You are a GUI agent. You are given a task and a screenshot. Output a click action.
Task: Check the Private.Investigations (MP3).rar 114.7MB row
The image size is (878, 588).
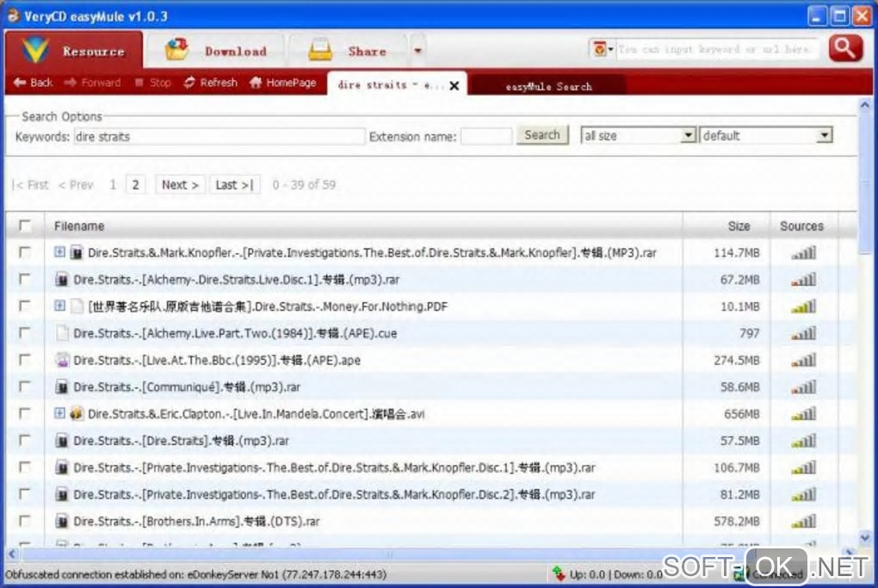[x=25, y=252]
